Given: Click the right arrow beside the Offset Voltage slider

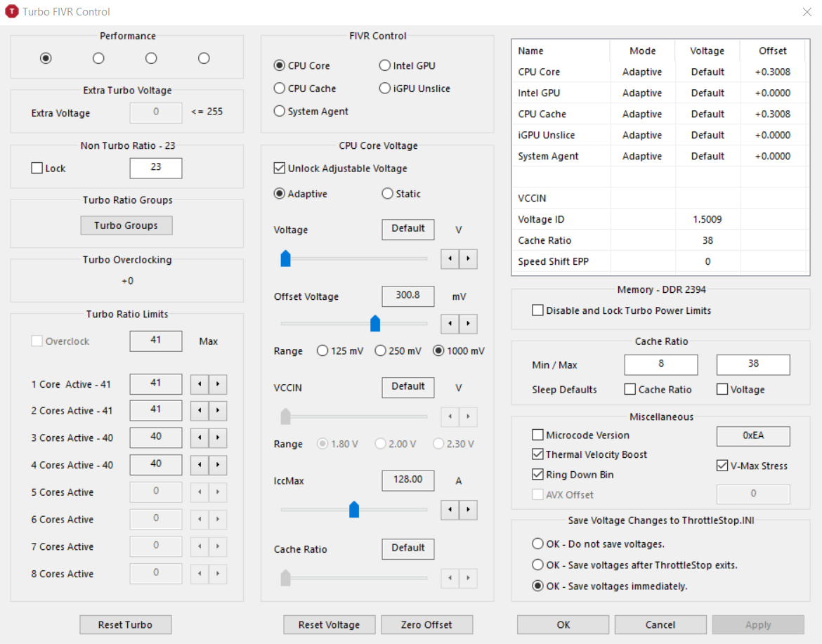Looking at the screenshot, I should click(x=468, y=324).
